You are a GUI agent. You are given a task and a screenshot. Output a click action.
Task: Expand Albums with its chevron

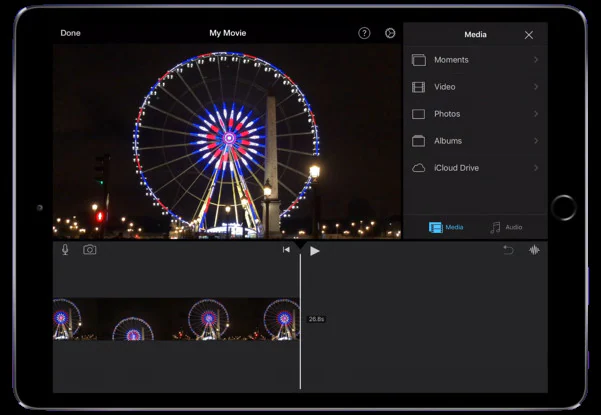536,141
